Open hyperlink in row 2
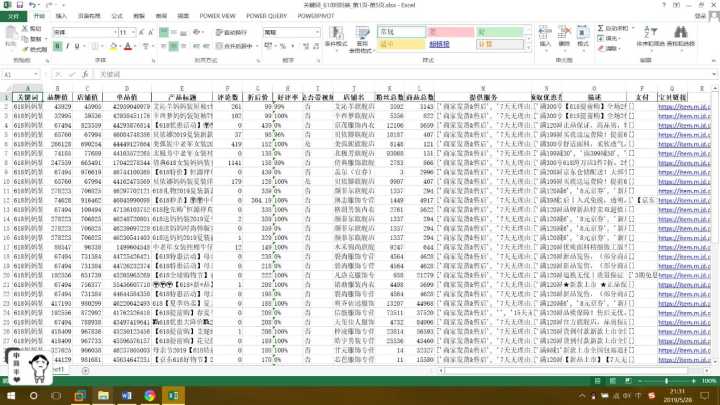 pos(684,107)
